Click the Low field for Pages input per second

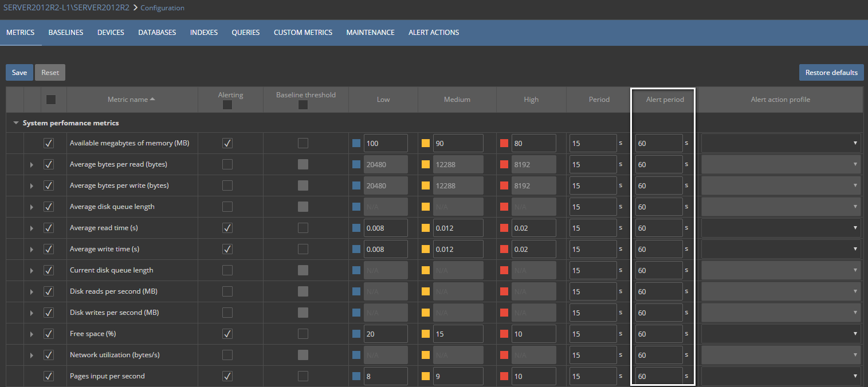point(386,376)
